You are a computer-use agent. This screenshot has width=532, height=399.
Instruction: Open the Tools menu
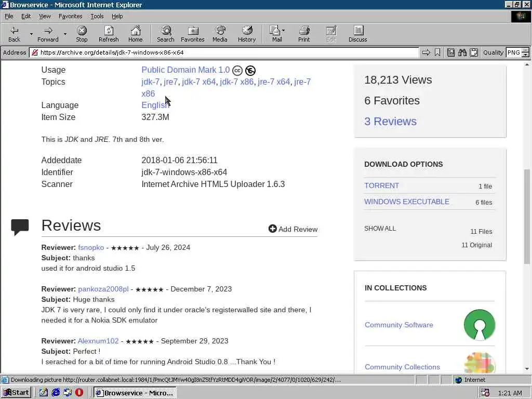pyautogui.click(x=97, y=16)
